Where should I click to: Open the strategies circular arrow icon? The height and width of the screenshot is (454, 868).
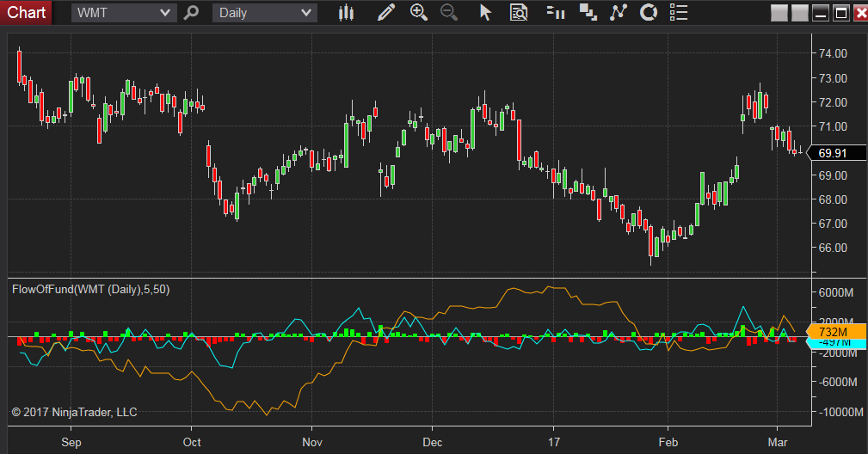pos(649,12)
